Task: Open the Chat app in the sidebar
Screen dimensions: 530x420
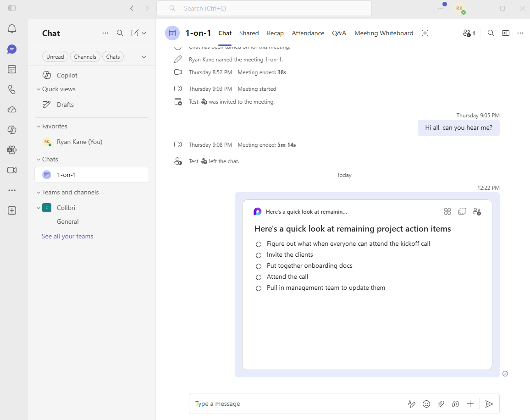Action: [12, 50]
